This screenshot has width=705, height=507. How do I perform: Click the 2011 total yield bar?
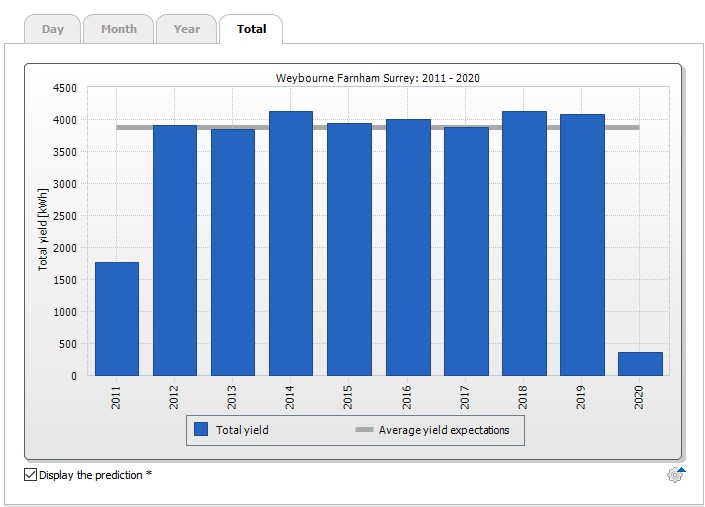click(117, 319)
